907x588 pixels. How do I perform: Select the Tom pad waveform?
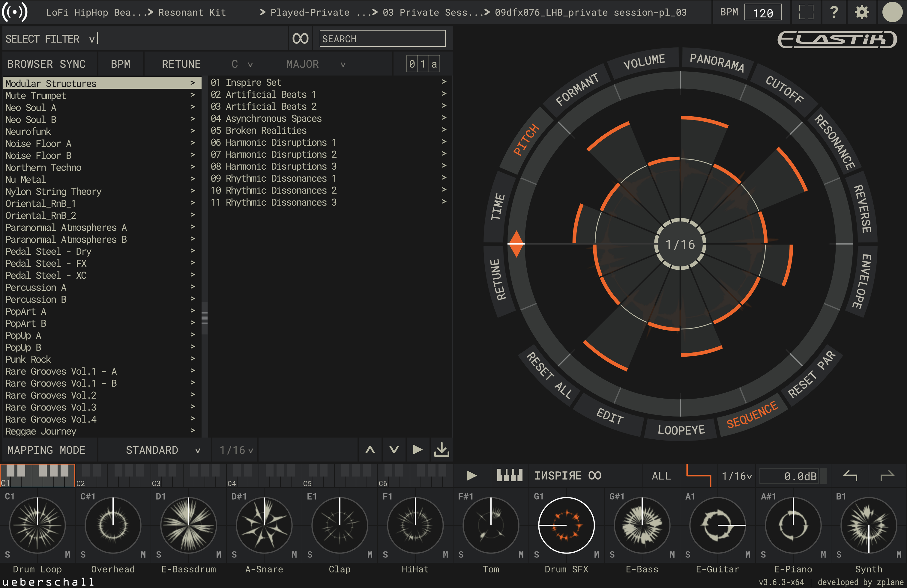pos(491,525)
